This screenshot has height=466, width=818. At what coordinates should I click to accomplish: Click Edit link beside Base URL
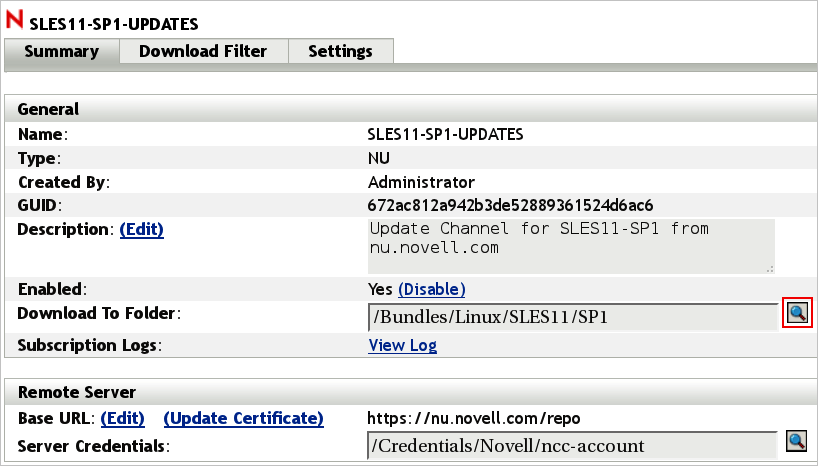(122, 418)
